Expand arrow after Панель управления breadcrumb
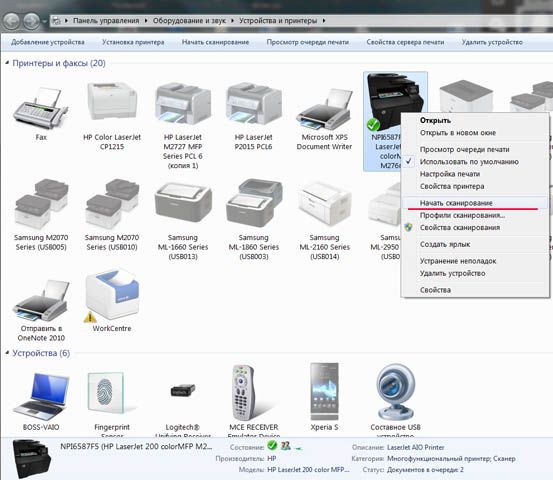The height and width of the screenshot is (482, 553). (146, 21)
